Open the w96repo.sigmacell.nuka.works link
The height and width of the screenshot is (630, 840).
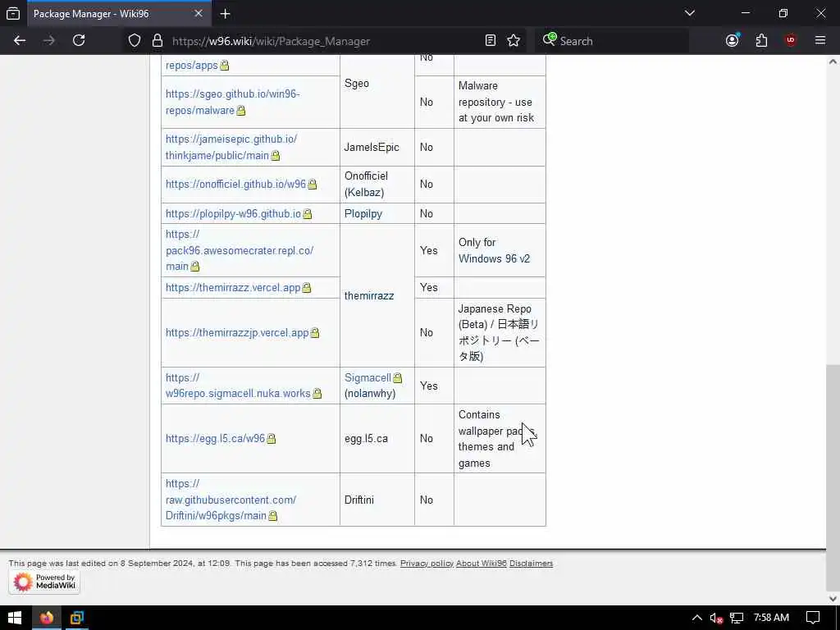point(238,386)
